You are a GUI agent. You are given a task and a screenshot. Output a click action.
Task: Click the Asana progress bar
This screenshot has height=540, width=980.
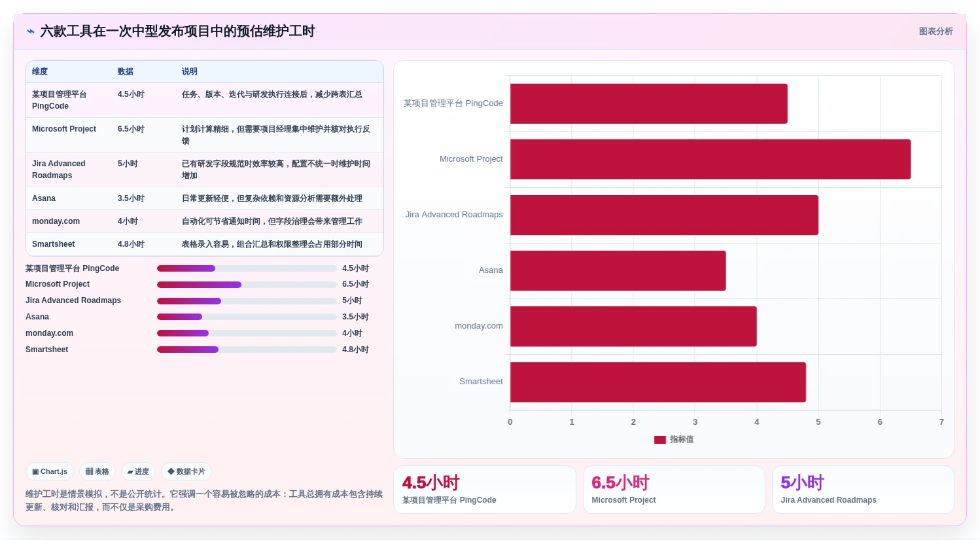(247, 317)
